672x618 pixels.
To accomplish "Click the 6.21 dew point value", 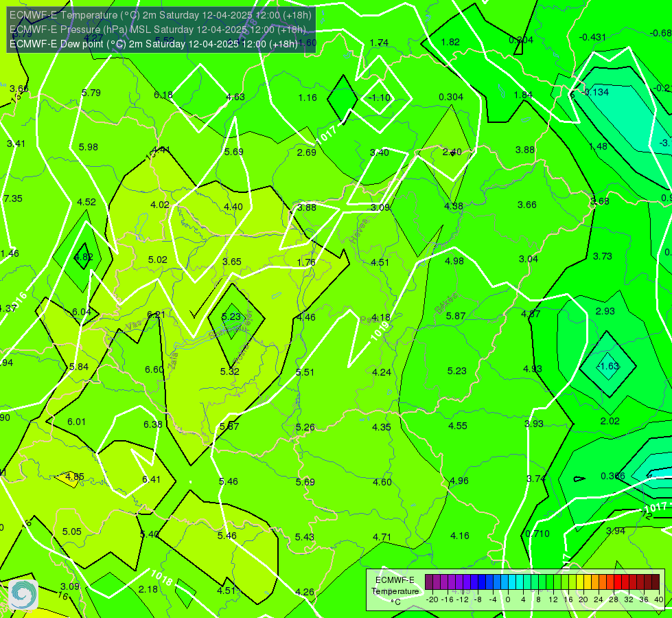I will click(156, 314).
